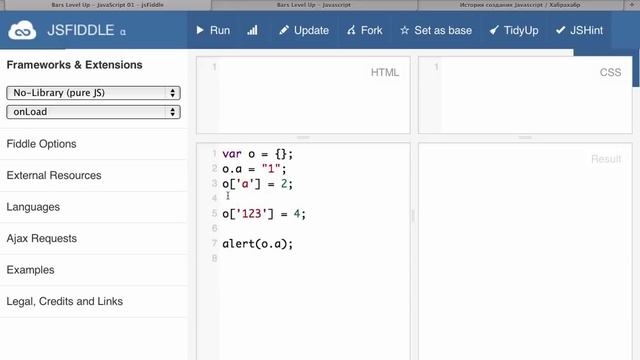Run the fiddle code
This screenshot has height=360, width=640.
tap(213, 30)
